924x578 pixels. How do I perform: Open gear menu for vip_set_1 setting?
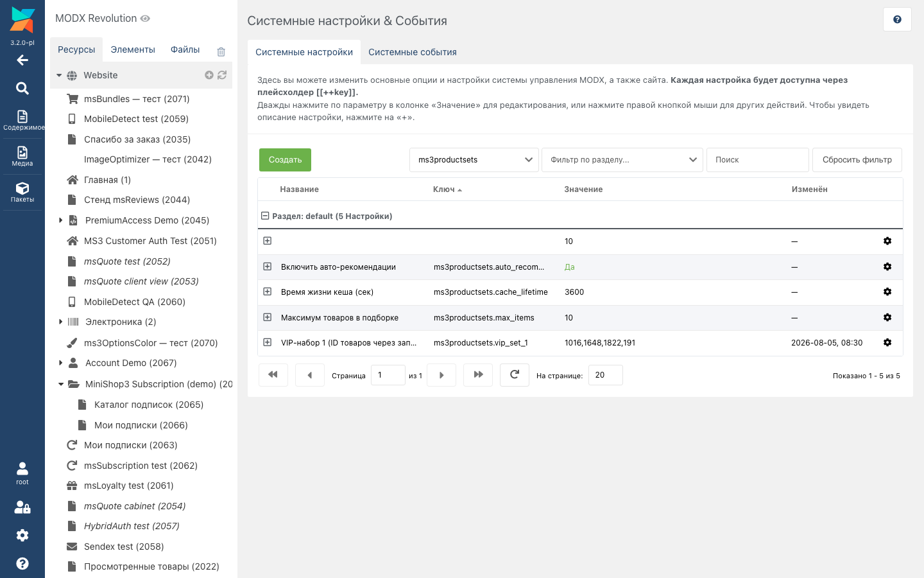[x=887, y=342]
